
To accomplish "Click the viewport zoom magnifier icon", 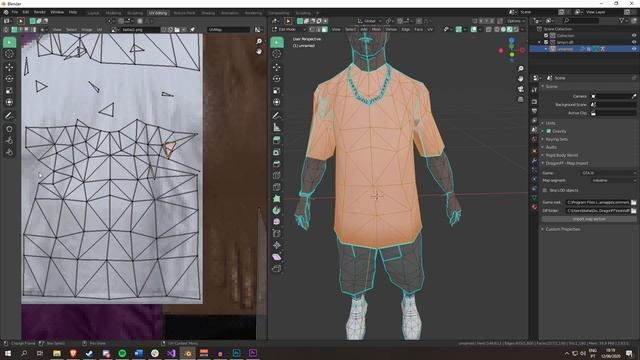I will click(x=520, y=69).
